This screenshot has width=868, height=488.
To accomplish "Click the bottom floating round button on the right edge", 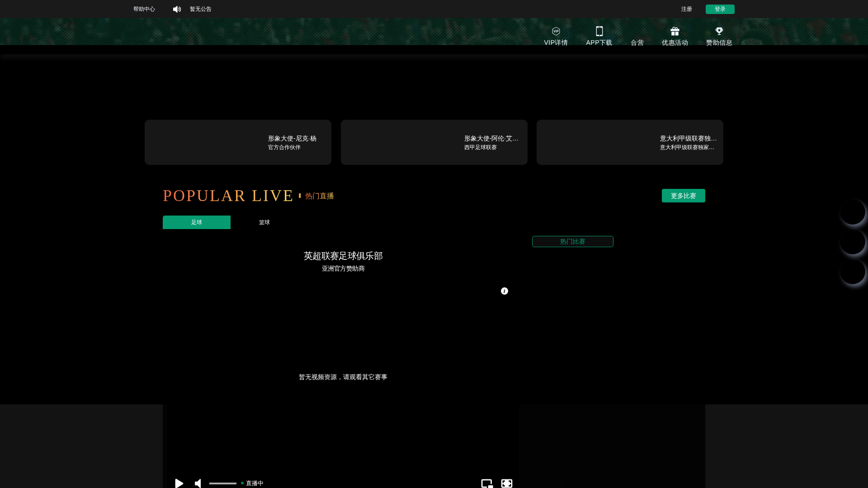I will [x=853, y=272].
